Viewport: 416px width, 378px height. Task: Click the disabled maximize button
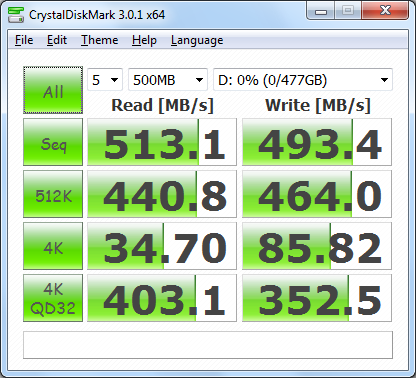click(348, 11)
